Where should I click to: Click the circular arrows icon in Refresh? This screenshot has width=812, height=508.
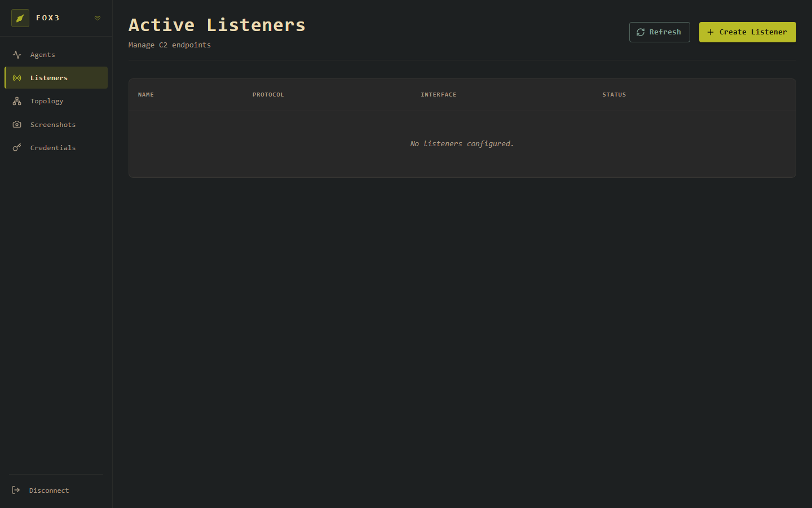pos(641,32)
